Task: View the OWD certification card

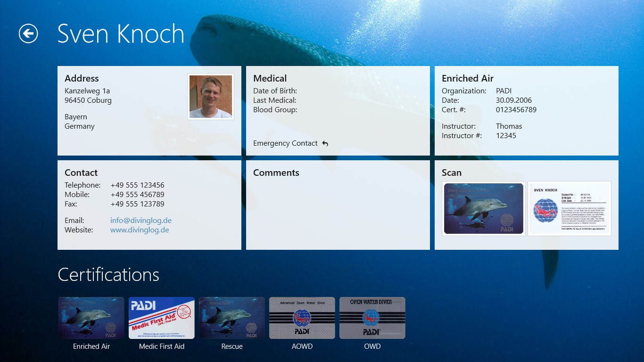Action: click(372, 317)
